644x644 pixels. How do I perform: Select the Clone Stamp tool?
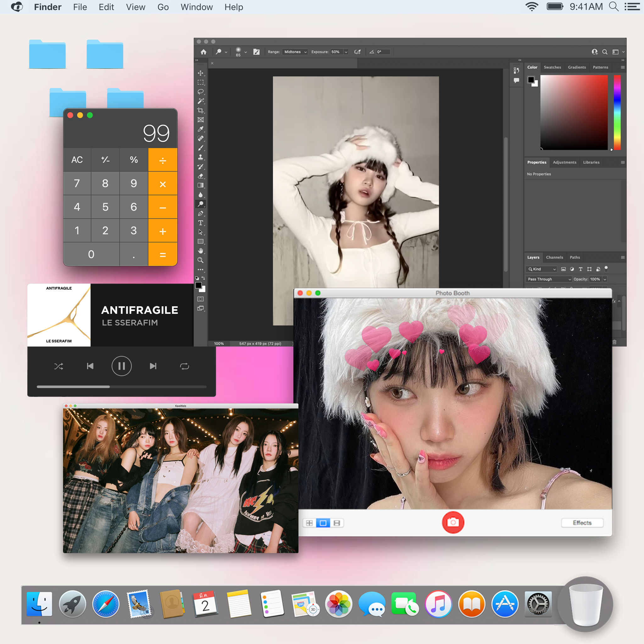click(x=200, y=157)
